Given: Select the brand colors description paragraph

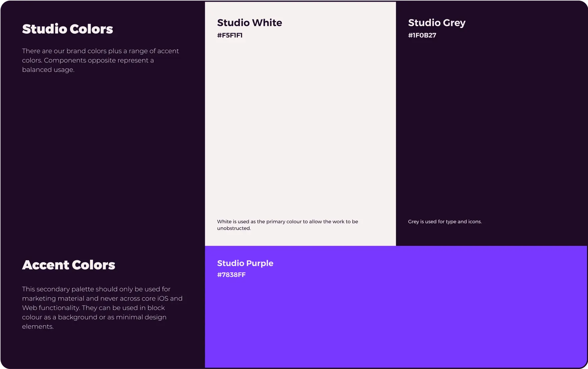Looking at the screenshot, I should point(100,60).
